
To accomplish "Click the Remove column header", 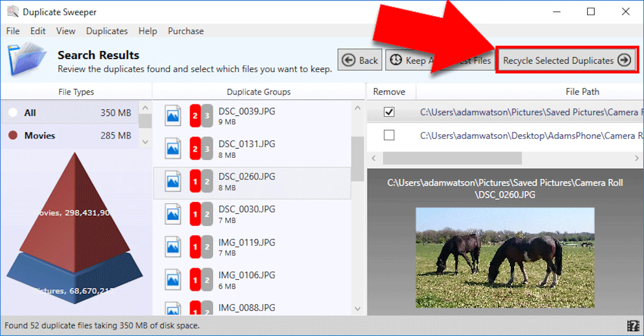I will pyautogui.click(x=389, y=92).
